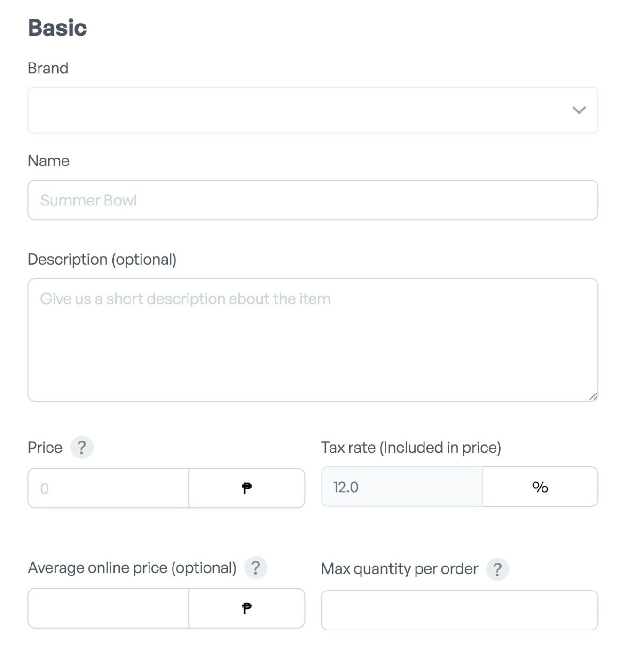This screenshot has width=644, height=654.
Task: Open the Price help question mark icon
Action: [x=82, y=447]
